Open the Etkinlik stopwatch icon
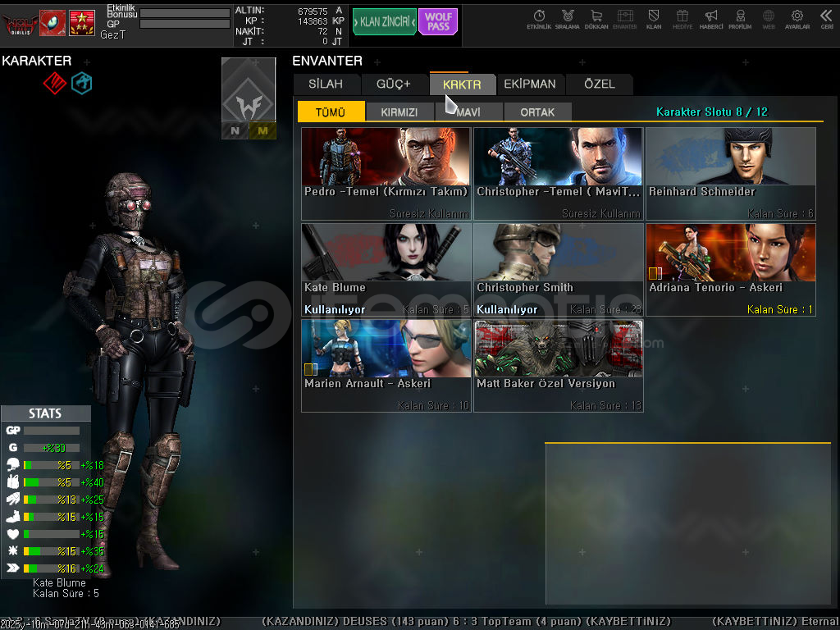The height and width of the screenshot is (630, 840). (539, 17)
